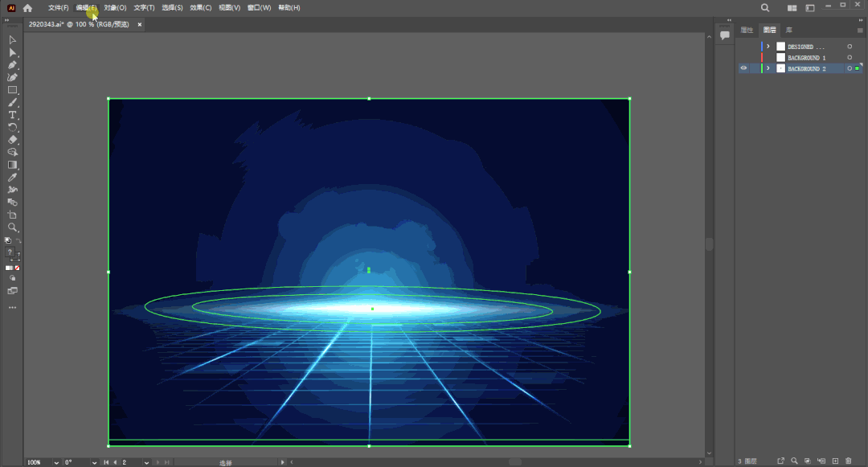Image resolution: width=868 pixels, height=467 pixels.
Task: Select the Type tool
Action: [12, 115]
